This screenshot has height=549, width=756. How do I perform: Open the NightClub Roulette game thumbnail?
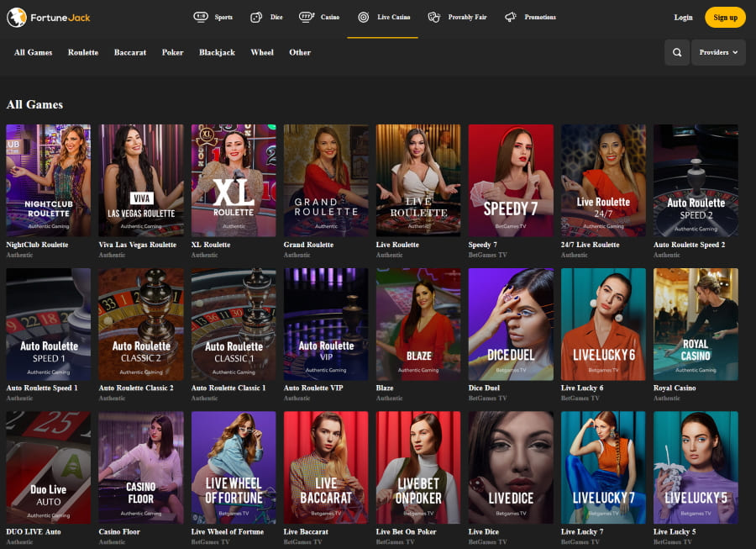(x=48, y=181)
